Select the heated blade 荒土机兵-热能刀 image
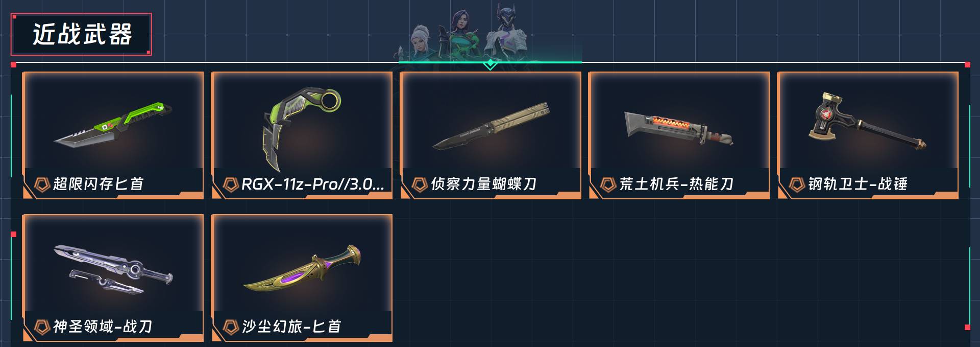The width and height of the screenshot is (980, 347). pos(679,128)
